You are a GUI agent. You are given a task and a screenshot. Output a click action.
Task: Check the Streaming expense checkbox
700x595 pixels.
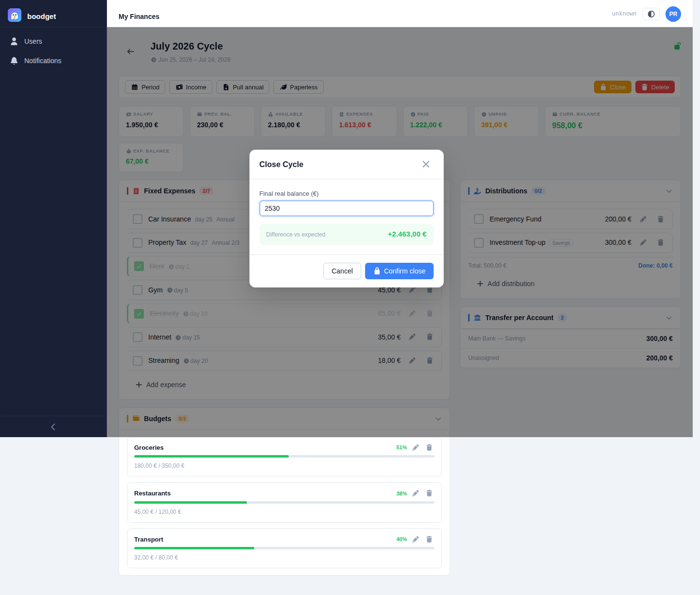point(138,360)
